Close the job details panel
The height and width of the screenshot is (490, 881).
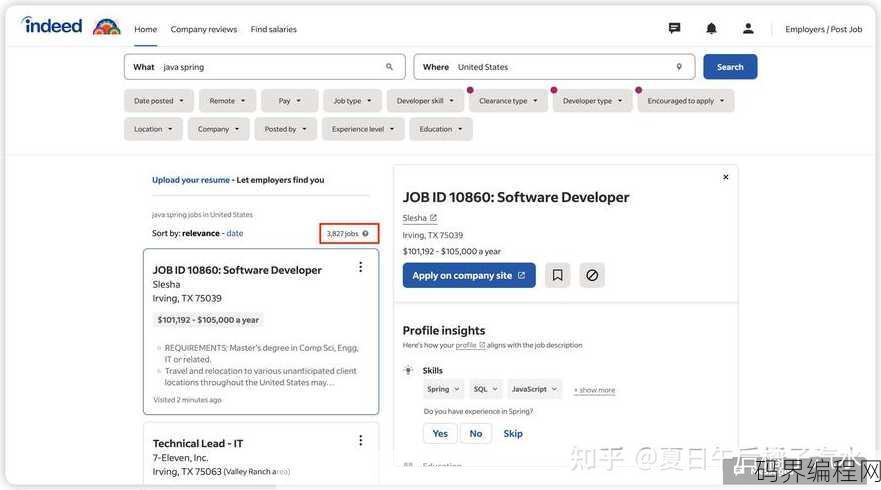[725, 177]
